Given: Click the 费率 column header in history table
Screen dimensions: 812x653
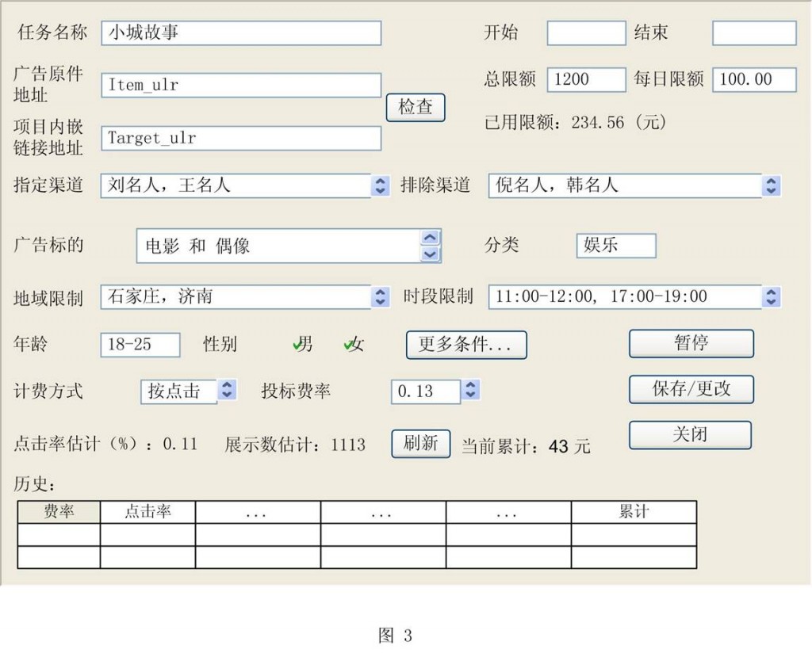Looking at the screenshot, I should (x=59, y=512).
